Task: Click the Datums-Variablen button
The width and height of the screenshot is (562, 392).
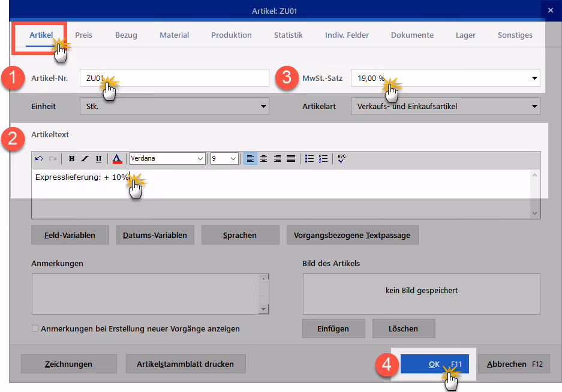Action: point(155,235)
